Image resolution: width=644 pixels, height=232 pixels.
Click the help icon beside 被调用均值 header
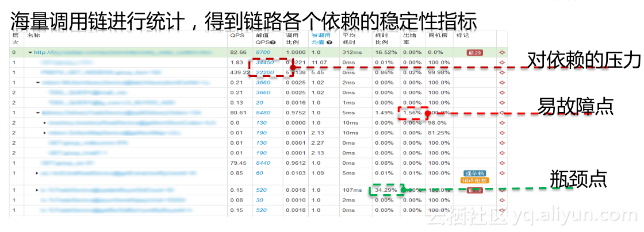tap(329, 42)
